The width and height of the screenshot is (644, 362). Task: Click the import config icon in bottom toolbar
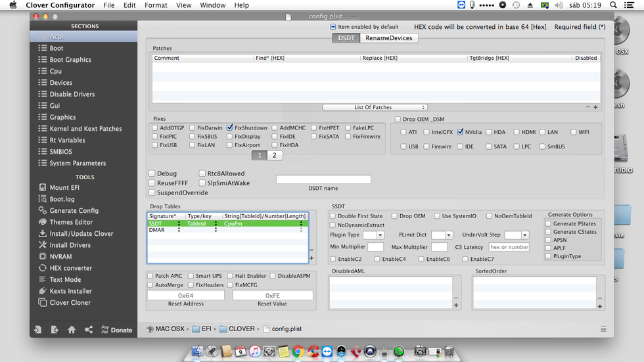coord(38,330)
